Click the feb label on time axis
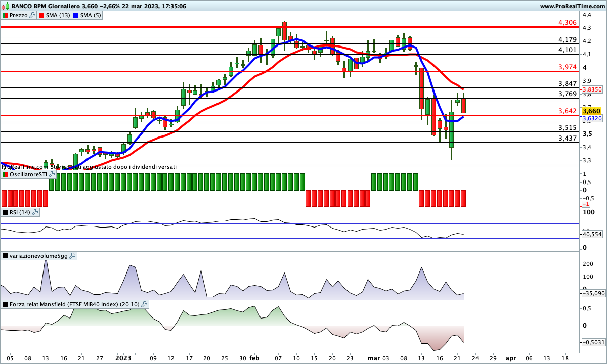Image resolution: width=607 pixels, height=364 pixels. [254, 358]
